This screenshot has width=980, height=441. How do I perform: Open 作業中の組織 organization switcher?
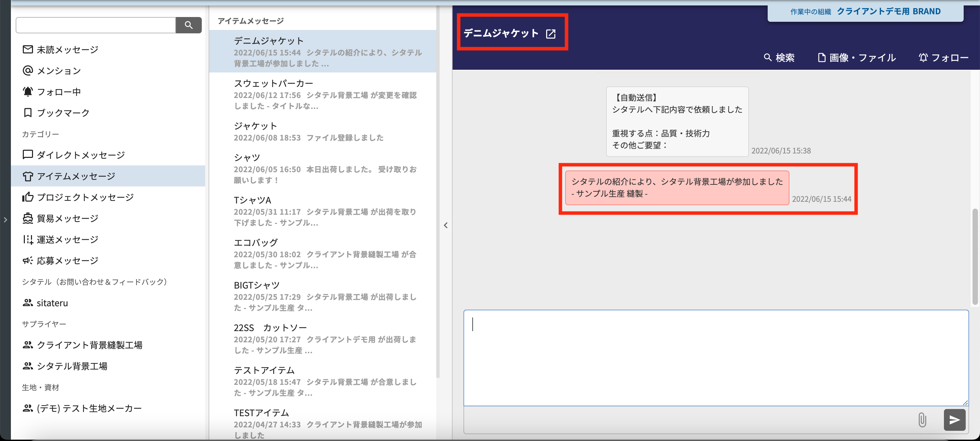[x=865, y=12]
